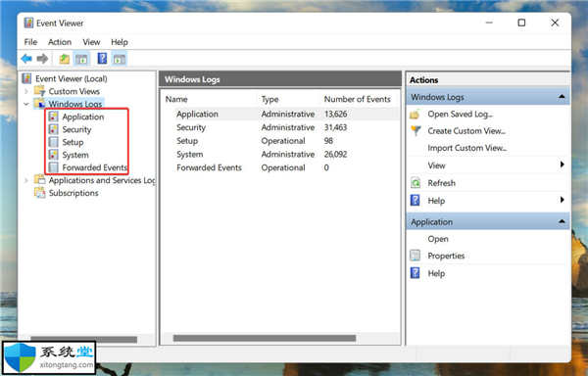Click the Application log icon in the tree

pos(54,117)
